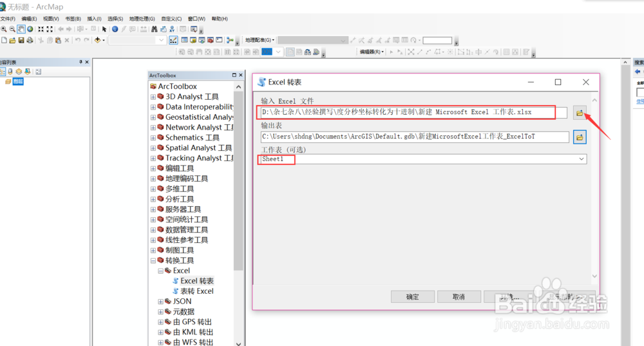This screenshot has width=644, height=346.
Task: Expand the 由 GPS 转出 toolset
Action: [x=160, y=322]
